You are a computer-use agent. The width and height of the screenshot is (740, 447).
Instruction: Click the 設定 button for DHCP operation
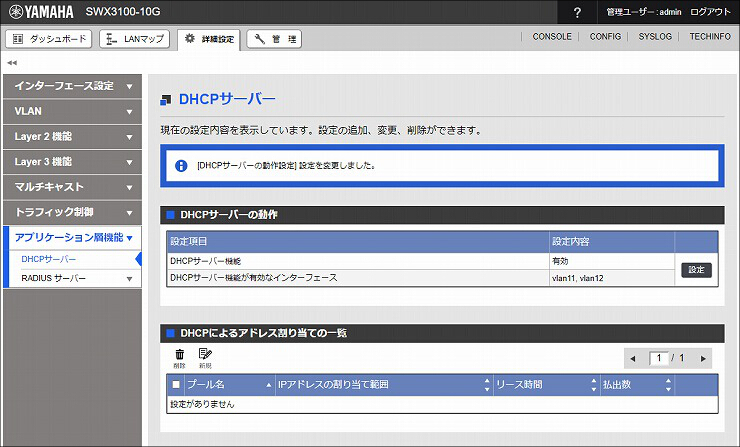click(696, 270)
